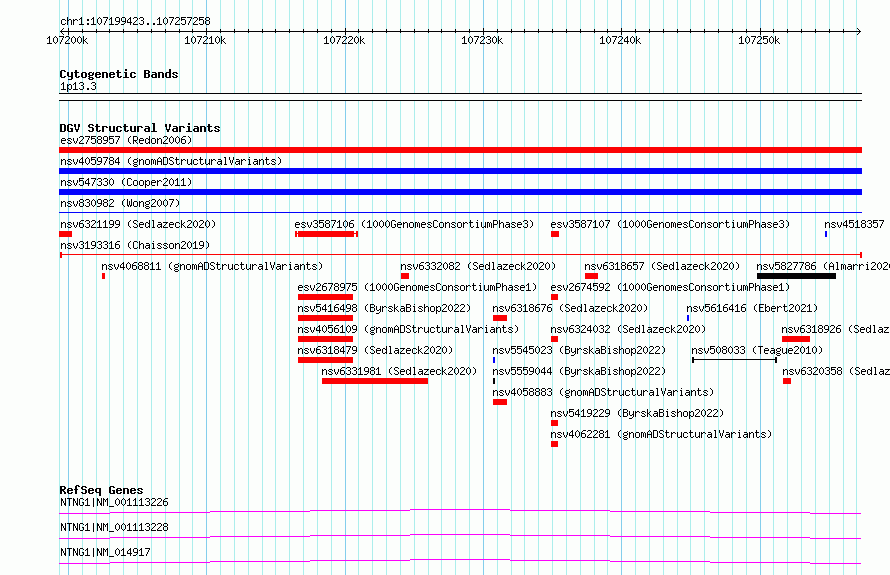Image resolution: width=890 pixels, height=575 pixels.
Task: Click the 107200k ruler mark
Action: point(67,40)
